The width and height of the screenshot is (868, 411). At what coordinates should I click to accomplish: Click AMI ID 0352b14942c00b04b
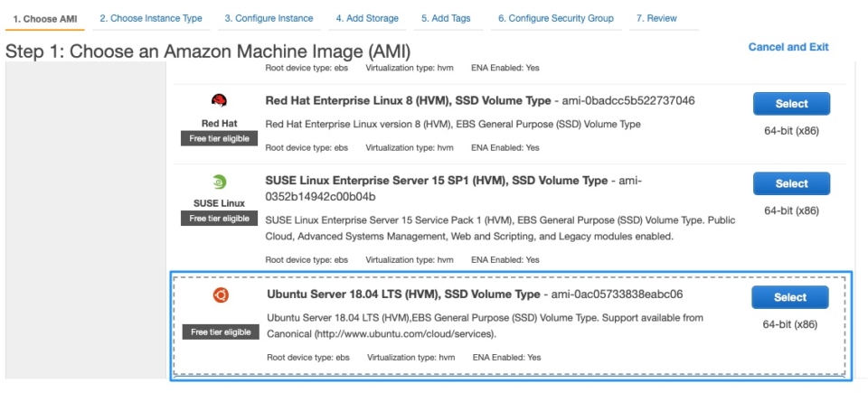pos(321,197)
